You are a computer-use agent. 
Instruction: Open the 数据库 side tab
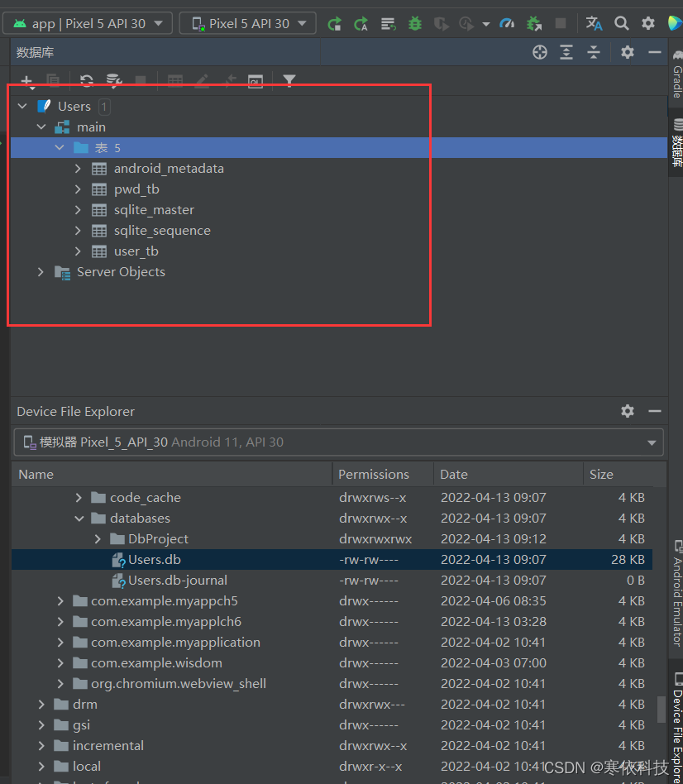(x=677, y=144)
